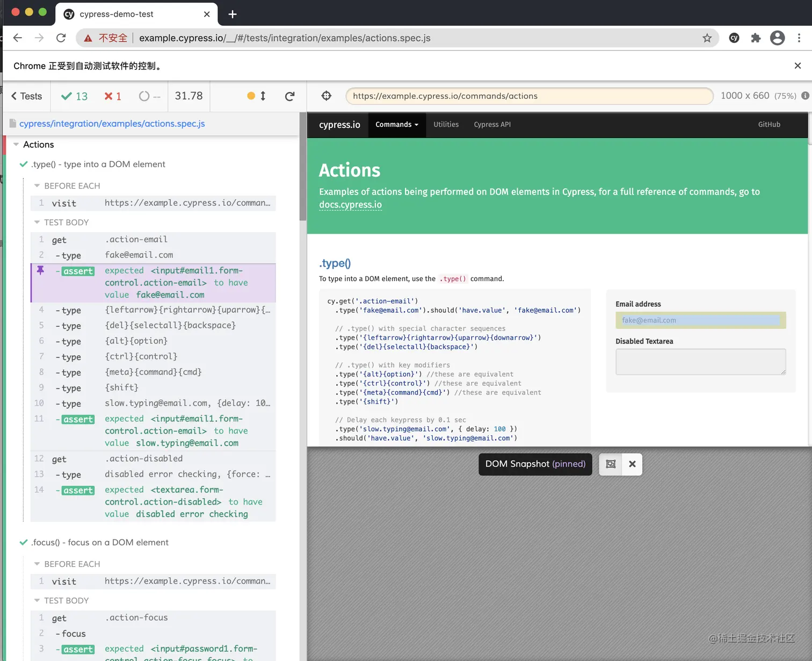Open the Commands dropdown in the navbar
The image size is (812, 661).
[397, 125]
